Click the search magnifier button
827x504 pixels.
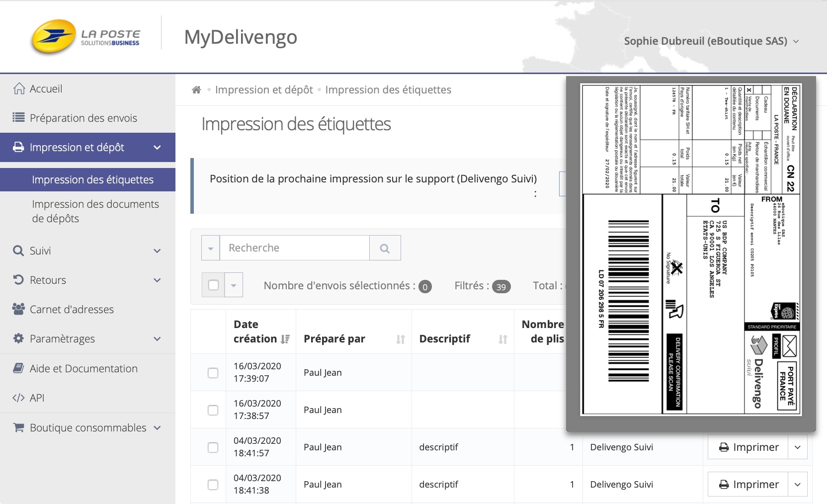click(385, 248)
